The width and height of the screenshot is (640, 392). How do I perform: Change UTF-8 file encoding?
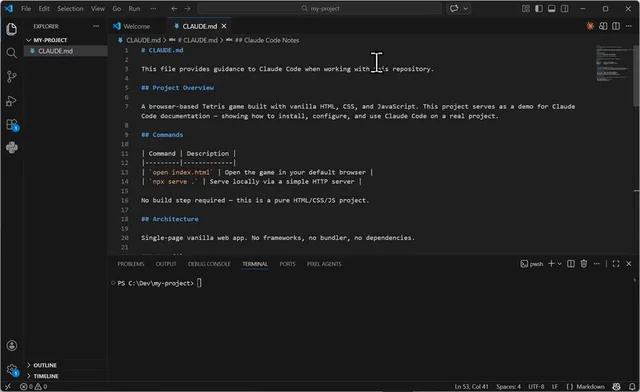[536, 386]
